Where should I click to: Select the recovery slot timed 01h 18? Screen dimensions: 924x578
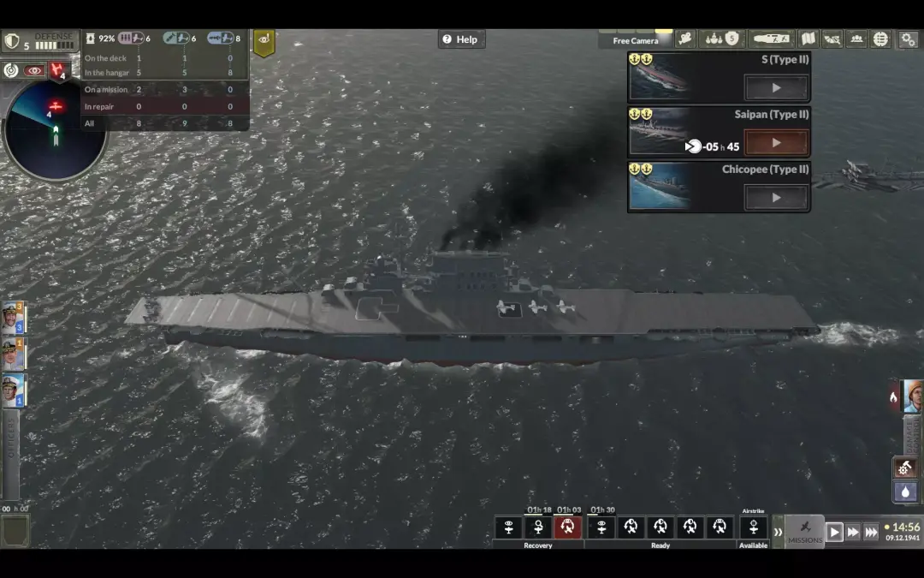point(538,527)
